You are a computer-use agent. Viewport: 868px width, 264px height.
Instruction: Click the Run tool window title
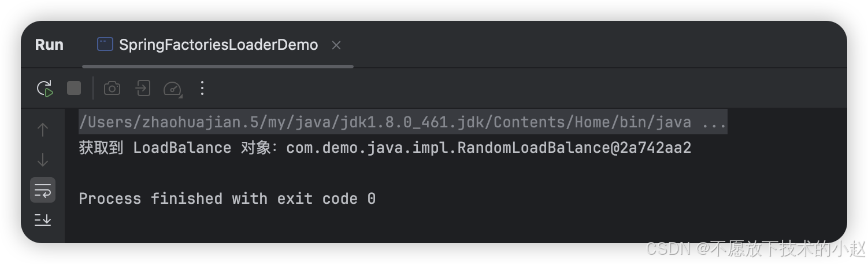click(x=49, y=45)
